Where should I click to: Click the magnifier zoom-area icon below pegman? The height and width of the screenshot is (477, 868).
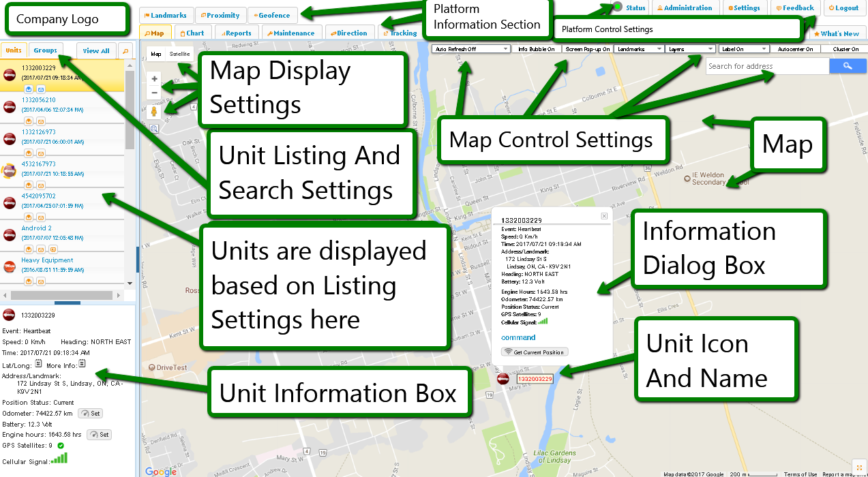[154, 128]
